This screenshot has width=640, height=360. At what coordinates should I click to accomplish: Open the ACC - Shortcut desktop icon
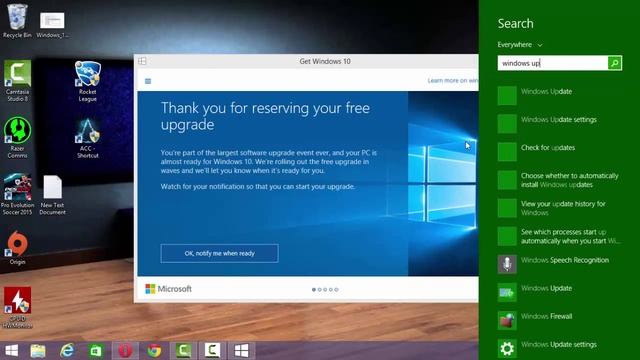point(87,138)
